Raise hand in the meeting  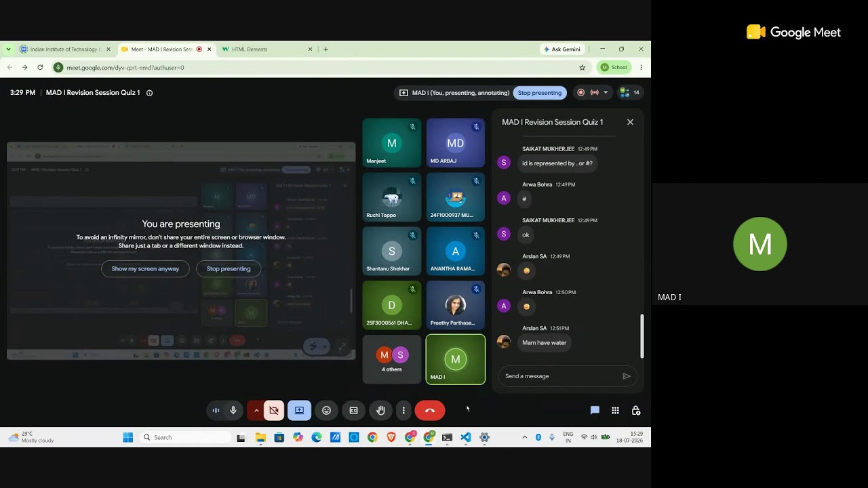click(381, 410)
